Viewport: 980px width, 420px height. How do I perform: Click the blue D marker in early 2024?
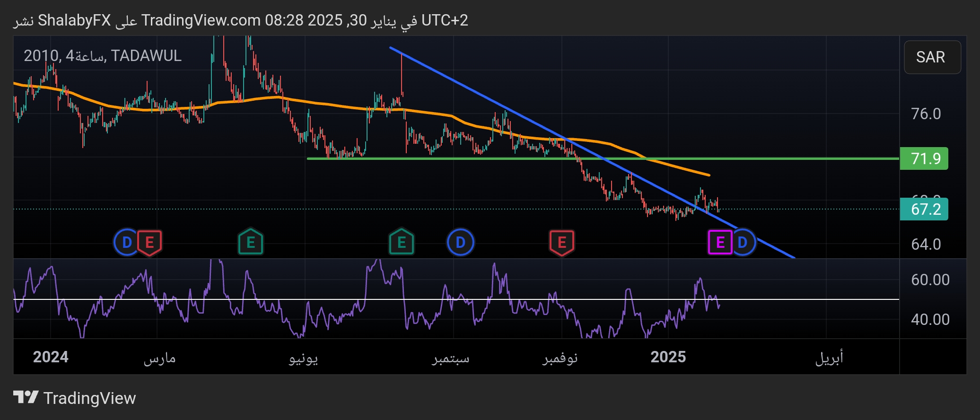(126, 243)
